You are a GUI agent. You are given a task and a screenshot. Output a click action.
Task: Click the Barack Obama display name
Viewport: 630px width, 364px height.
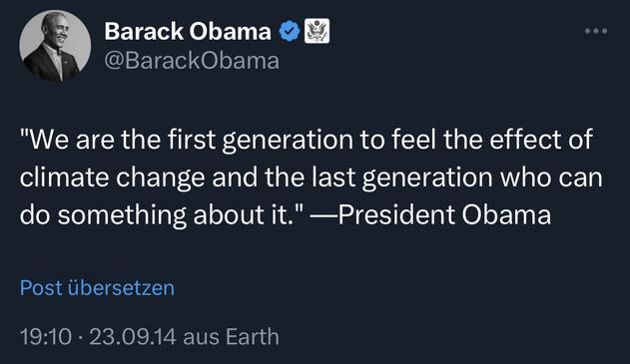point(188,31)
